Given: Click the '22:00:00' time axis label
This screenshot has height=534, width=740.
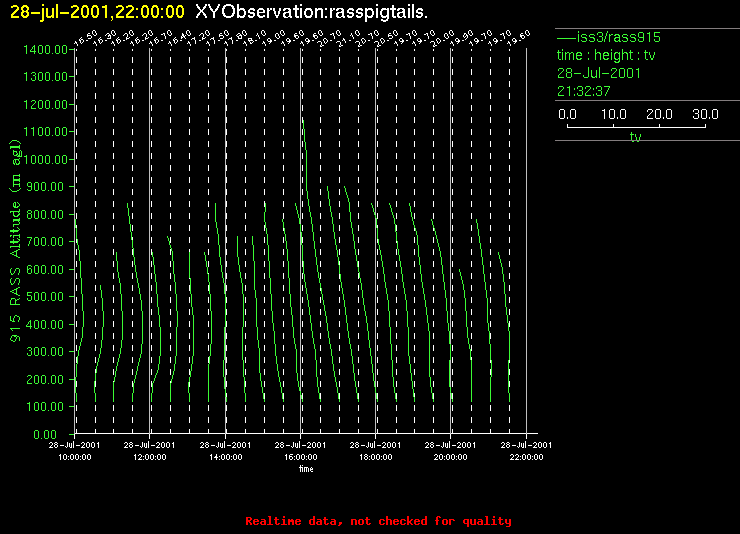Looking at the screenshot, I should pyautogui.click(x=526, y=457).
